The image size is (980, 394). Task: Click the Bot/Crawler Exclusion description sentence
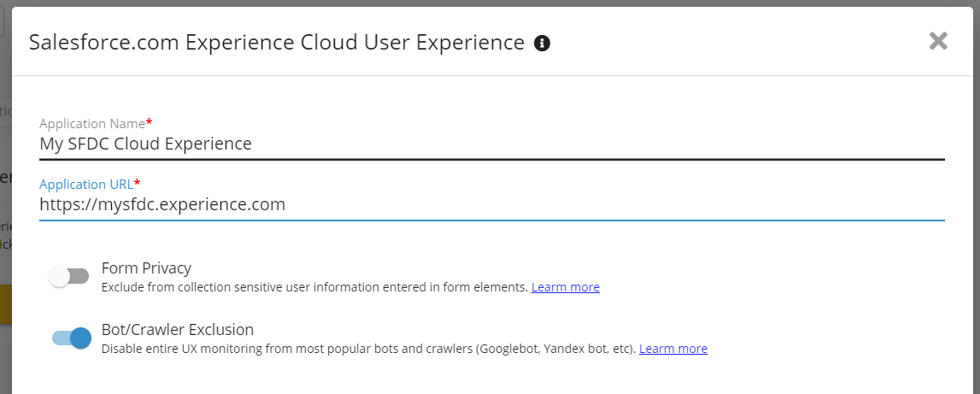[x=367, y=349]
